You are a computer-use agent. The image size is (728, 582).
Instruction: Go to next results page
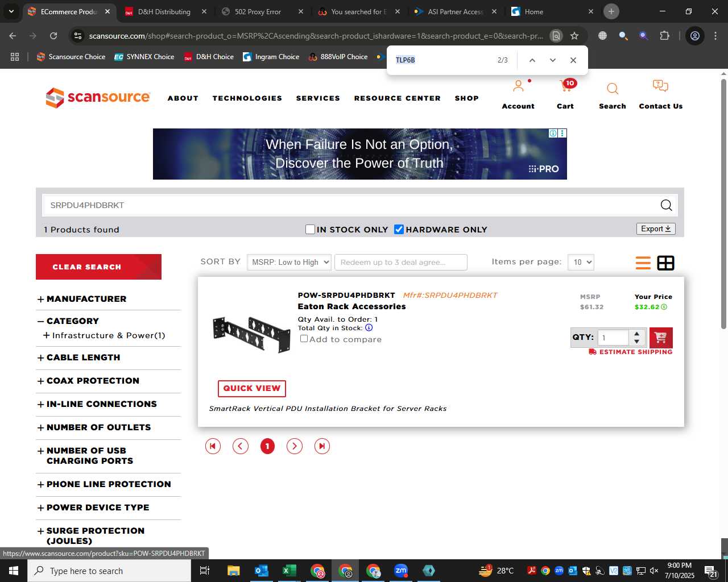click(x=295, y=446)
